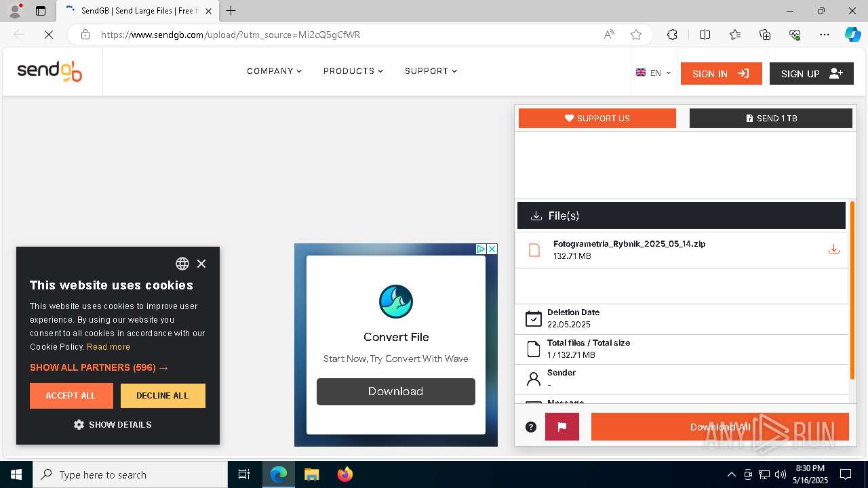Viewport: 868px width, 488px height.
Task: Expand cookie SHOW DETAILS
Action: 113,424
